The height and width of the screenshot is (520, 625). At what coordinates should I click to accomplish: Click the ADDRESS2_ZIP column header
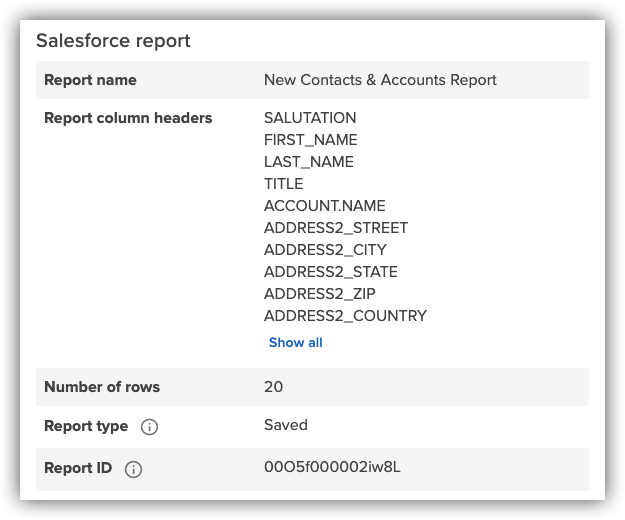click(320, 294)
